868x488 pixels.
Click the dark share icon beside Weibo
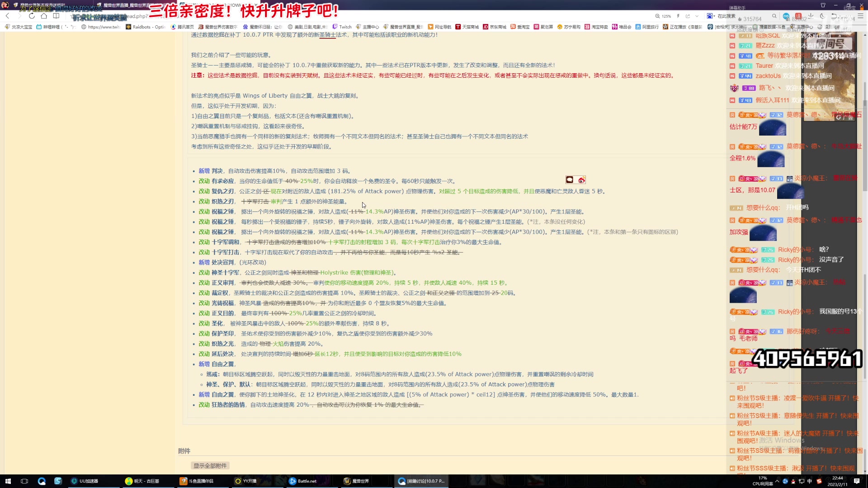(x=570, y=180)
